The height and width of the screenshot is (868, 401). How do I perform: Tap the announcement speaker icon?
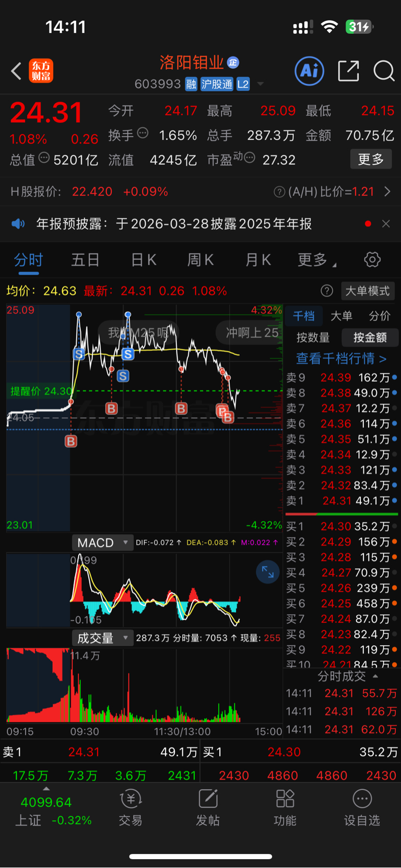(18, 224)
